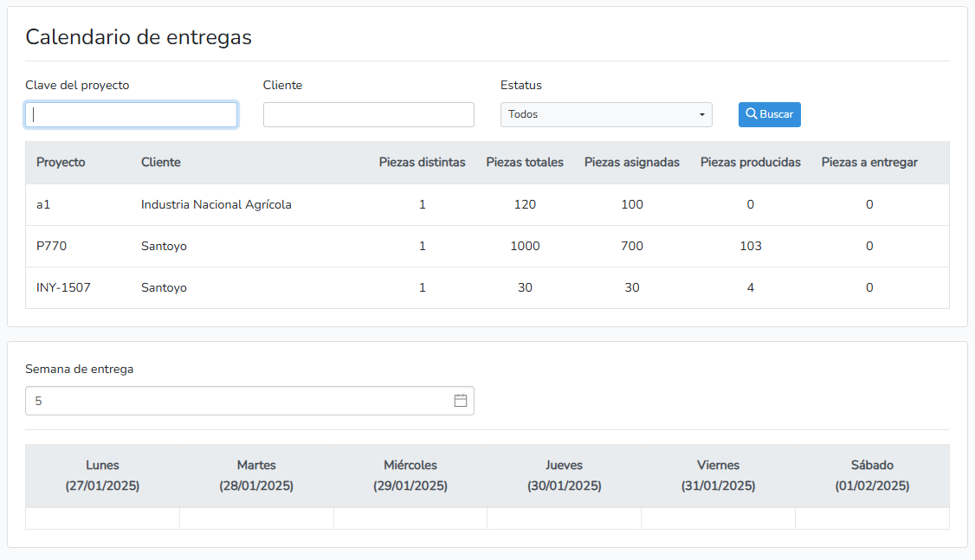Viewport: 975px width, 560px height.
Task: Click the Buscar search button
Action: click(x=769, y=114)
